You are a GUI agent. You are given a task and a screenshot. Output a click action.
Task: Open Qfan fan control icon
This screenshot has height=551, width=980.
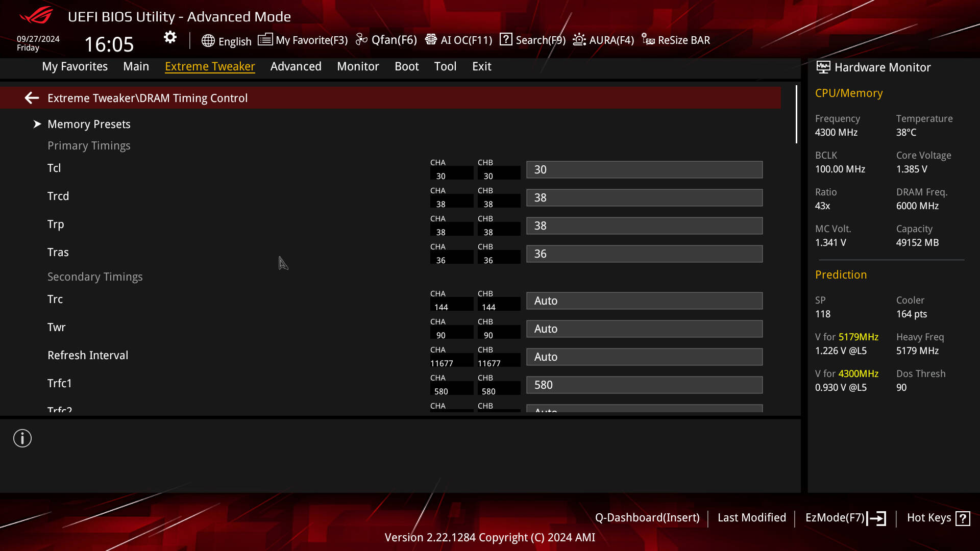tap(361, 40)
